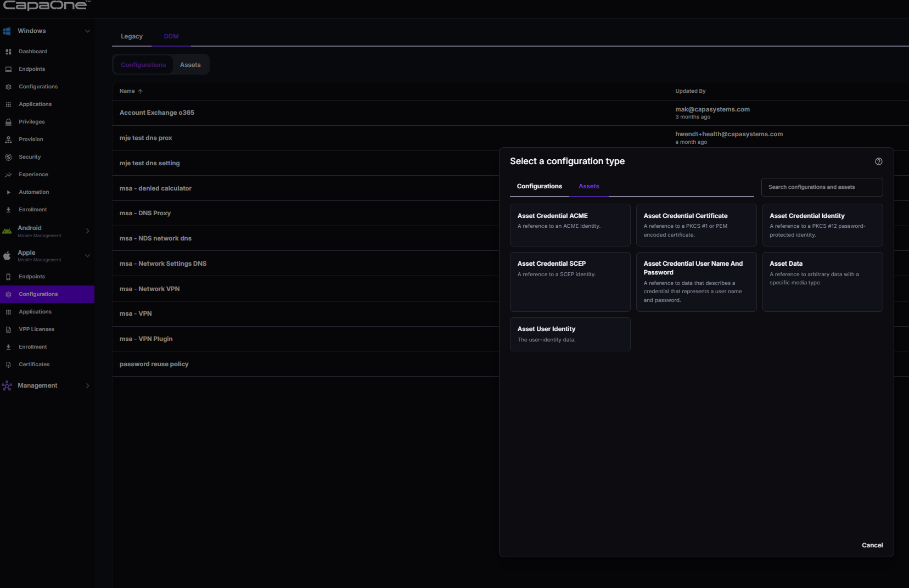Viewport: 909px width, 588px height.
Task: Click the Android robot icon
Action: tap(7, 231)
